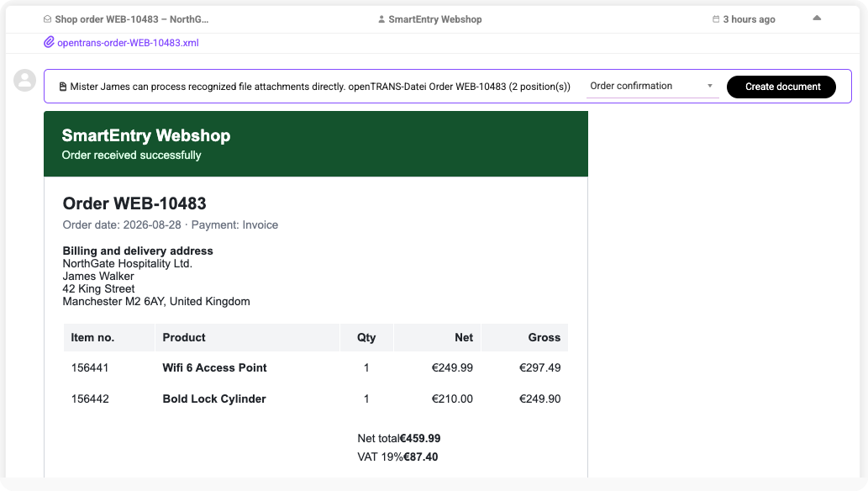Click Manchester M2 6AY, United Kingdom text

pyautogui.click(x=156, y=302)
